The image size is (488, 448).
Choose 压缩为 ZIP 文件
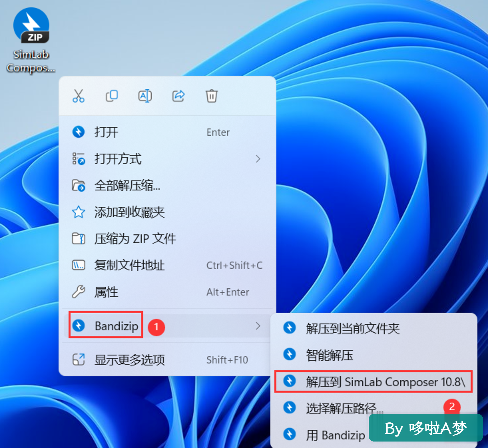[x=167, y=239]
